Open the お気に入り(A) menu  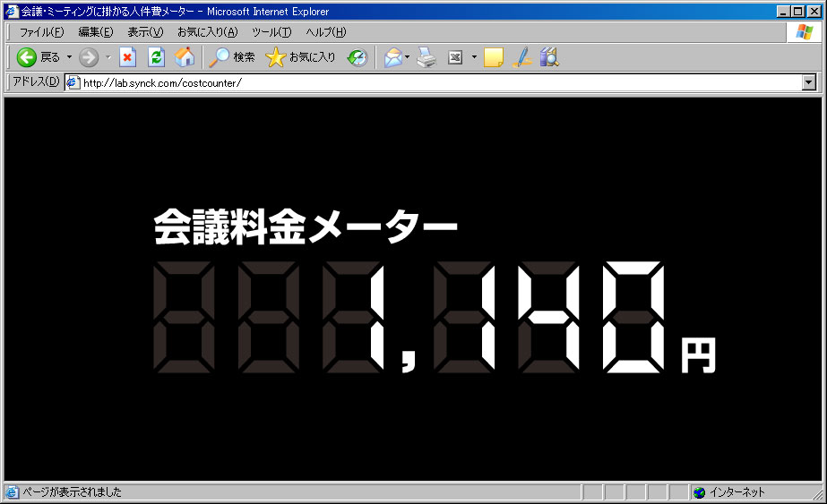(207, 32)
